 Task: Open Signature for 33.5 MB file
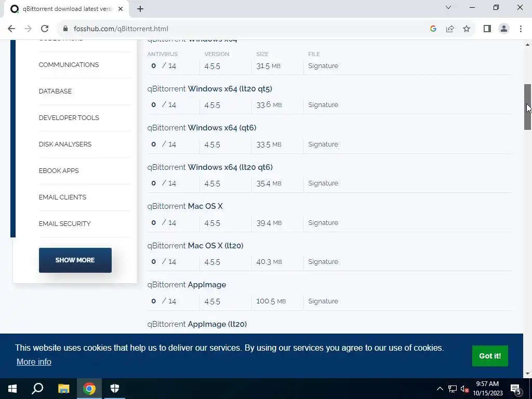(323, 144)
